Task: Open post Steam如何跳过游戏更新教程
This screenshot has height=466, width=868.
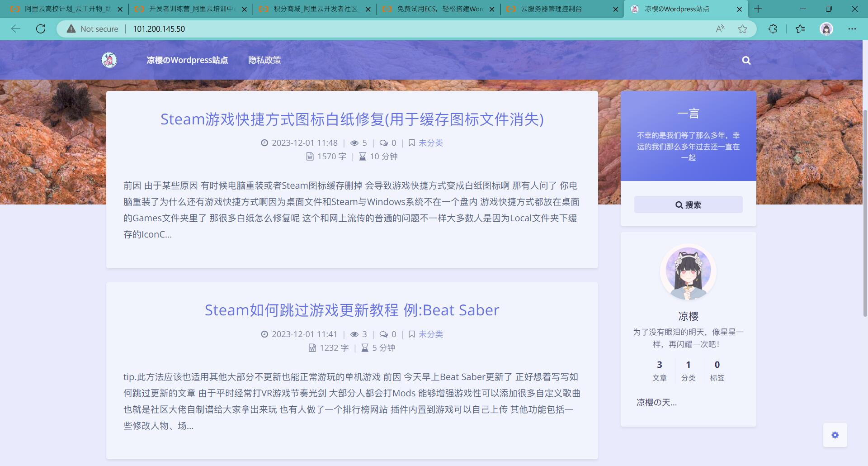Action: click(x=352, y=310)
